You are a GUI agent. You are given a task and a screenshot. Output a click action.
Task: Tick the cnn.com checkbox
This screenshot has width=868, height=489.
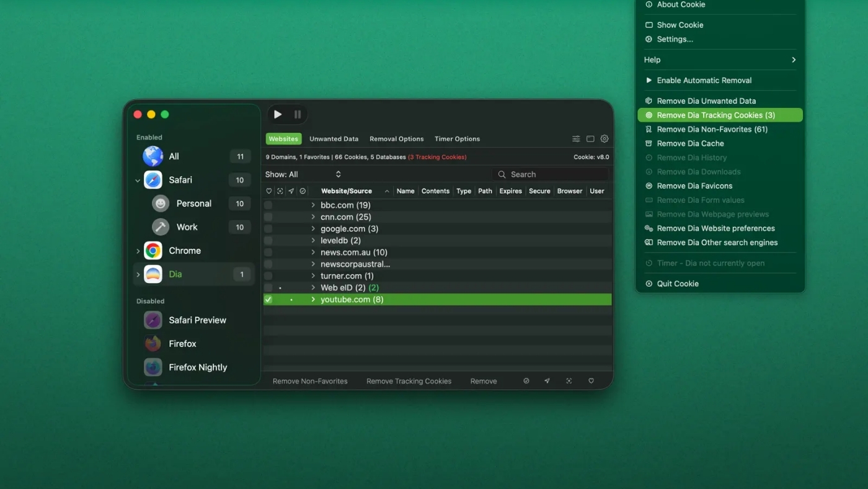pyautogui.click(x=268, y=217)
